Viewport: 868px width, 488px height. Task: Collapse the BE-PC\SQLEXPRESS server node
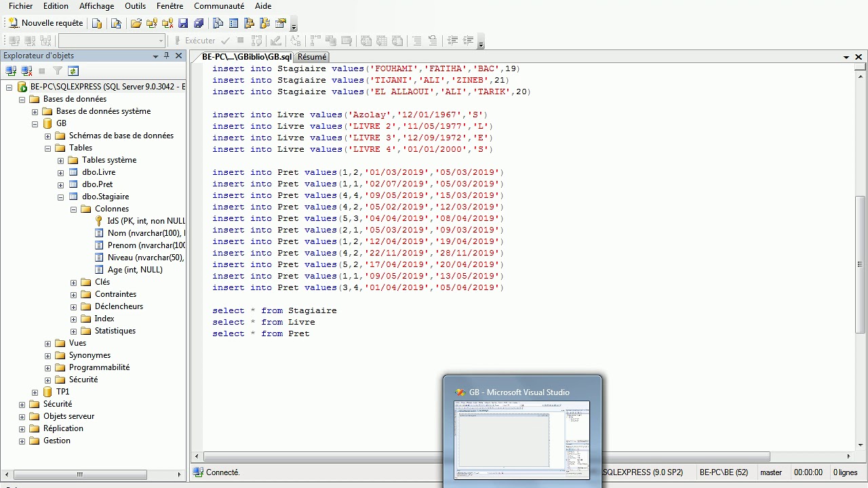coord(9,87)
